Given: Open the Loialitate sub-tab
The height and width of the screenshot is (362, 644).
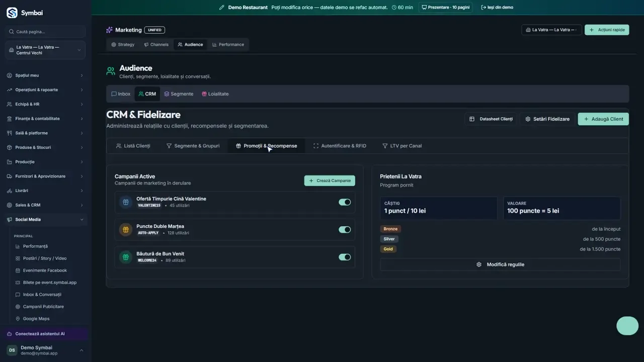Looking at the screenshot, I should (215, 94).
